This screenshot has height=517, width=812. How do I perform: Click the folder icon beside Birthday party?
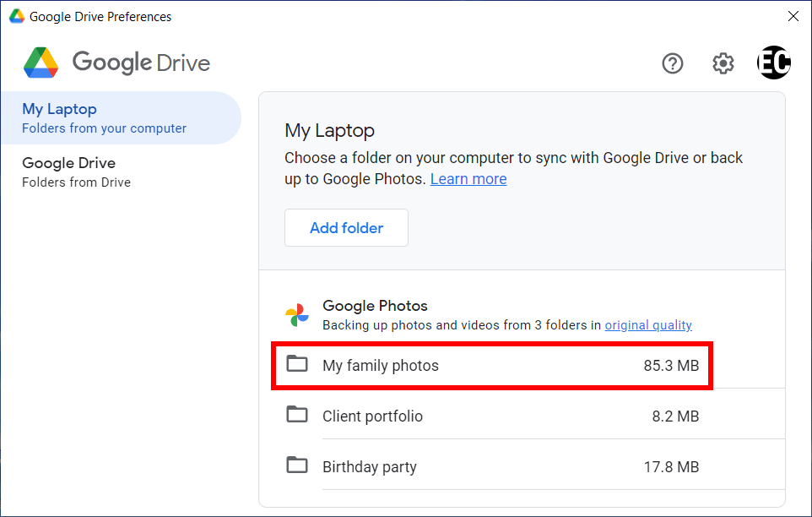point(297,465)
